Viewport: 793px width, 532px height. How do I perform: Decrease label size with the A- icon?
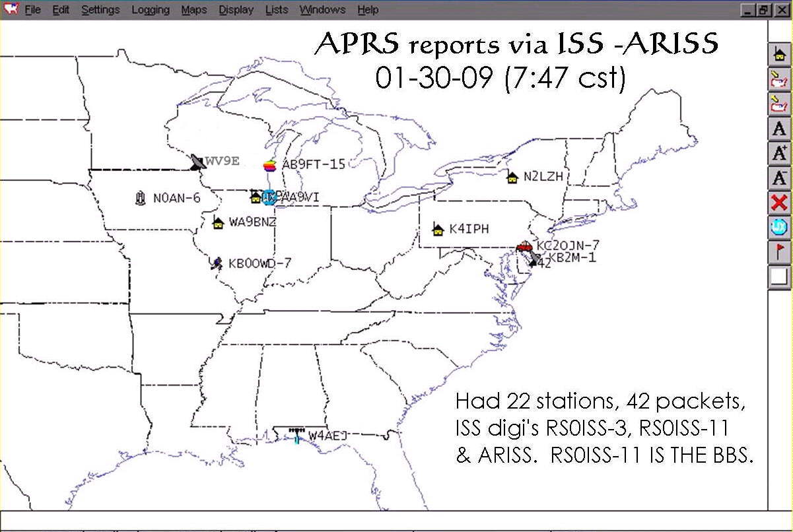(779, 178)
